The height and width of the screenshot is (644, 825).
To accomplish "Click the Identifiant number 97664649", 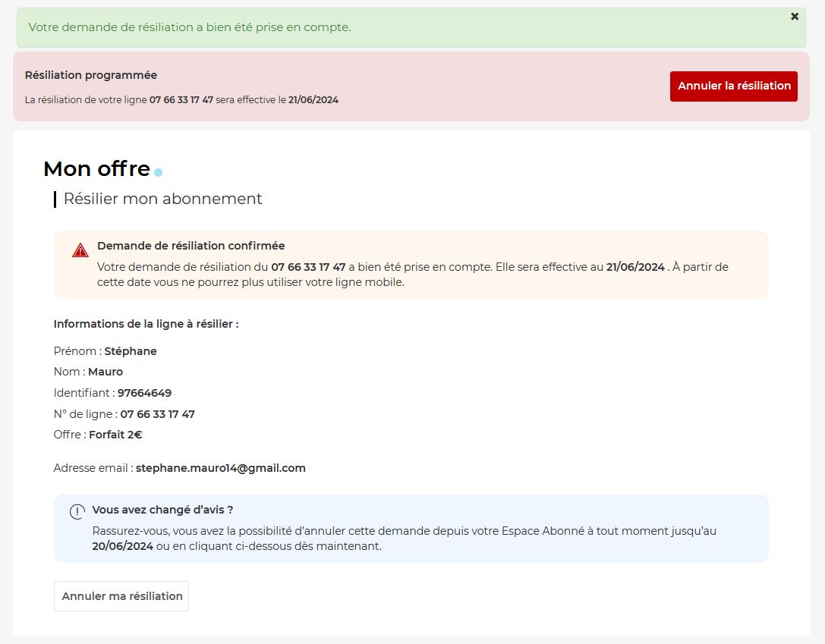I will tap(144, 393).
